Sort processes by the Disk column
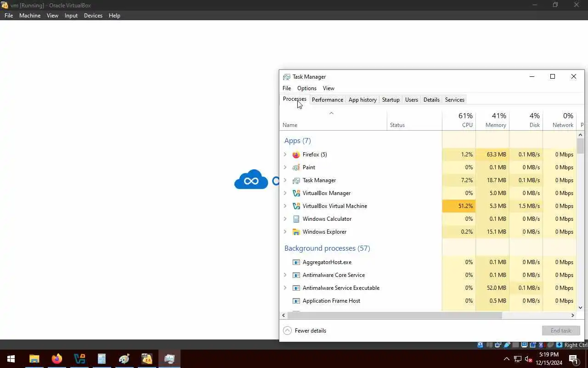 click(x=526, y=120)
